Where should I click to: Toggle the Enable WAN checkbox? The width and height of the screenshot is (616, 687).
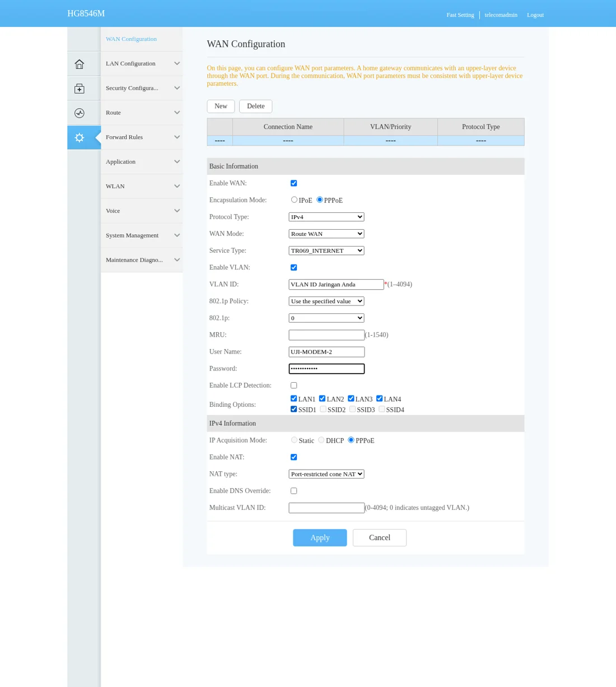[x=293, y=183]
